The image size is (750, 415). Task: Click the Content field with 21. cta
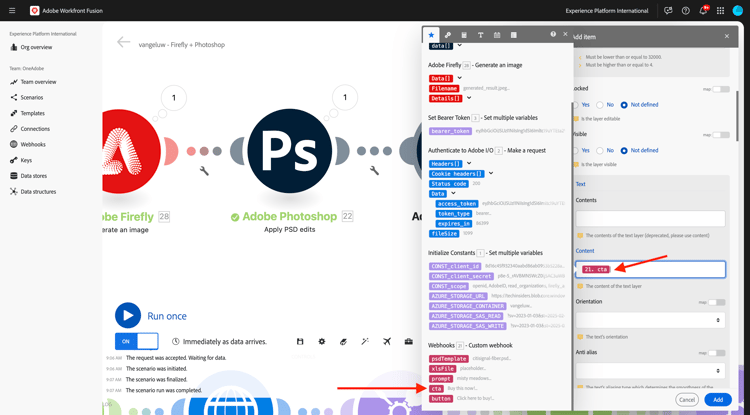[x=650, y=269]
